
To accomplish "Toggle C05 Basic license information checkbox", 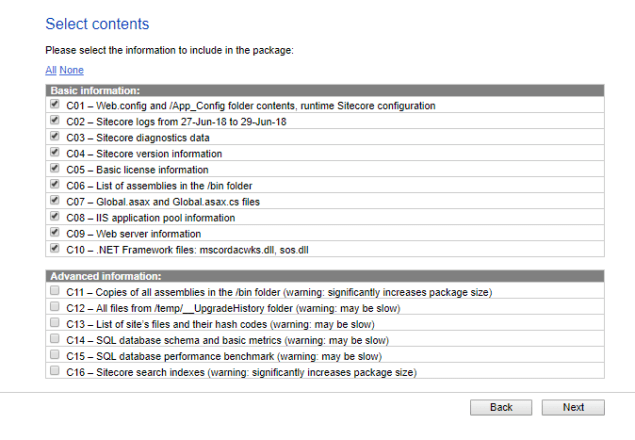I will click(x=53, y=169).
